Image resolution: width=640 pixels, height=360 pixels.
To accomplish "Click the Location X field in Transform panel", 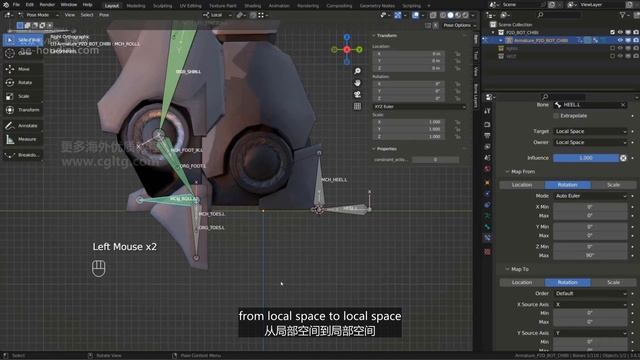I will tap(408, 54).
